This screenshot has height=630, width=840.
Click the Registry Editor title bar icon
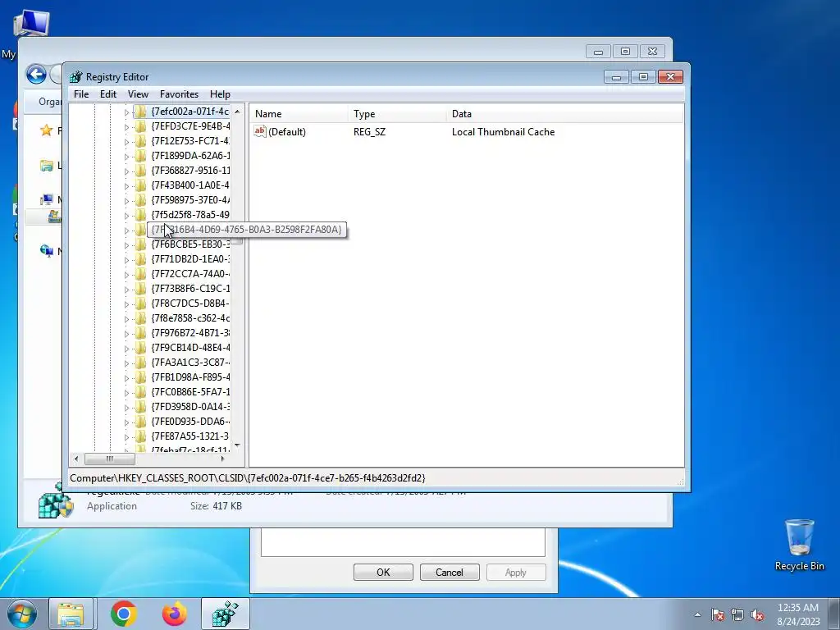click(76, 77)
